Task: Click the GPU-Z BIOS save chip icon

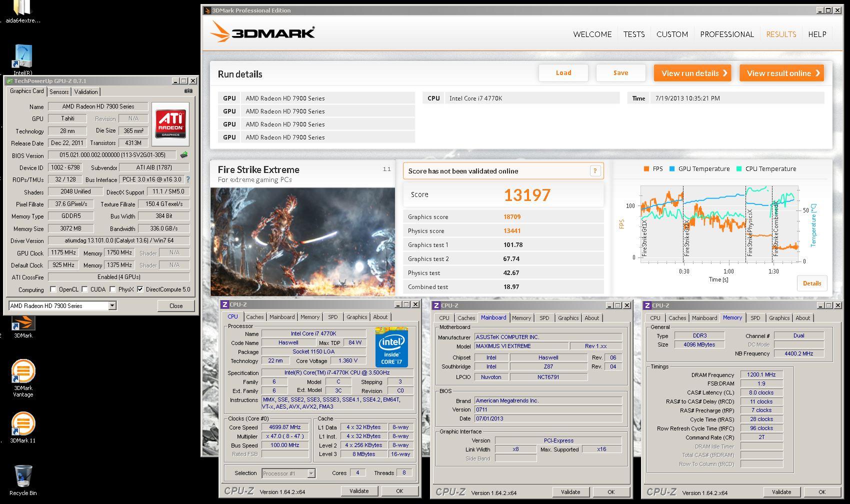Action: [184, 155]
